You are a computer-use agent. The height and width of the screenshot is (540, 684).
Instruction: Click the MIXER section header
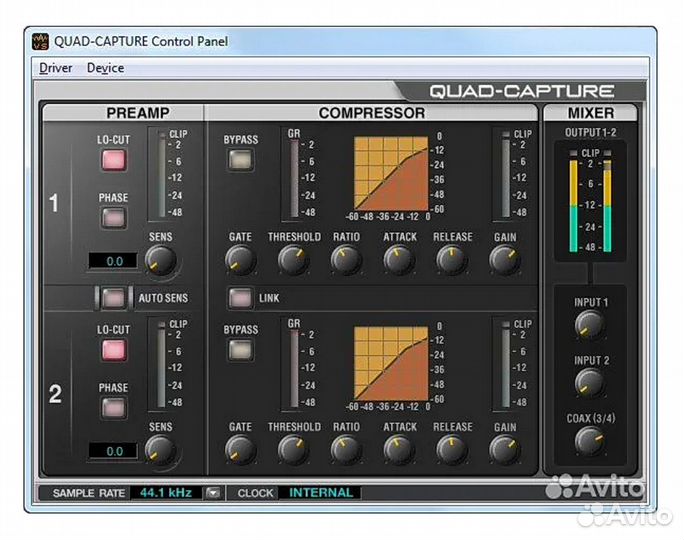click(591, 113)
